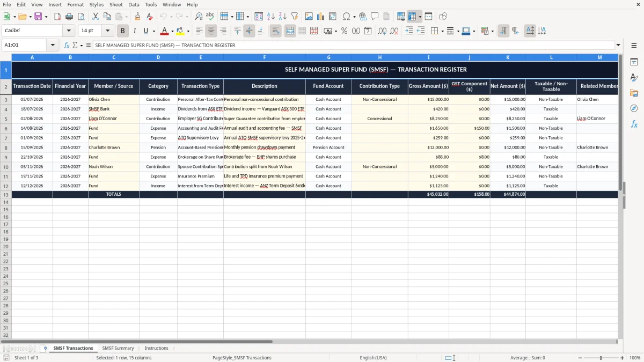Viewport: 644px width, 362px height.
Task: Expand the formula bar arrow
Action: point(618,45)
